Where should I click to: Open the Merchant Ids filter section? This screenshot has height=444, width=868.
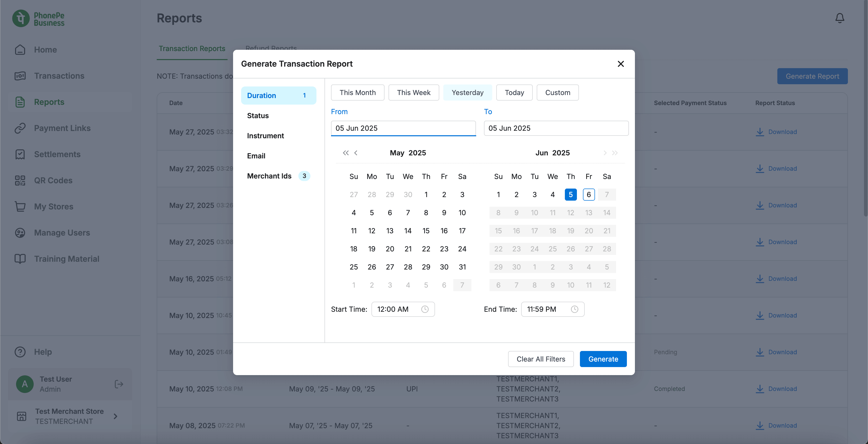278,176
